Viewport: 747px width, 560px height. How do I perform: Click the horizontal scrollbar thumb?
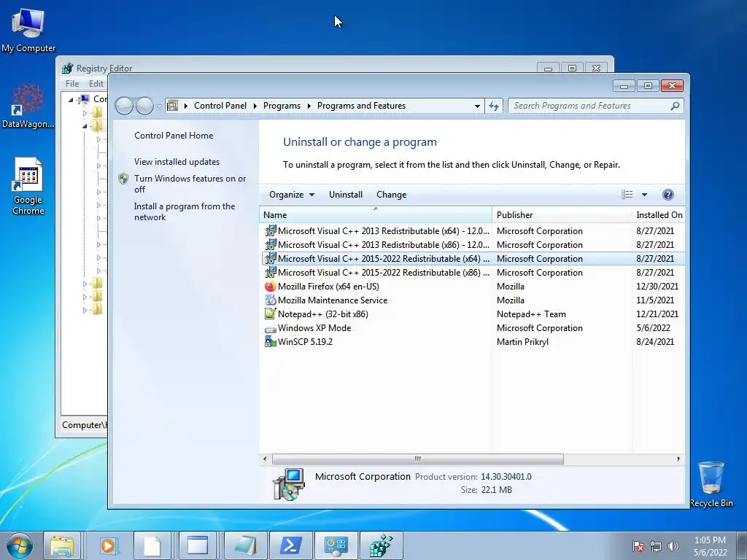tap(417, 459)
